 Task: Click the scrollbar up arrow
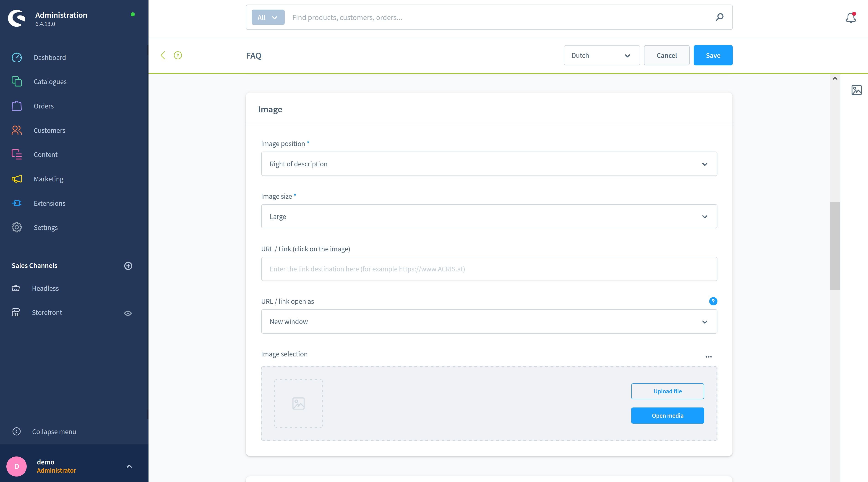click(835, 78)
